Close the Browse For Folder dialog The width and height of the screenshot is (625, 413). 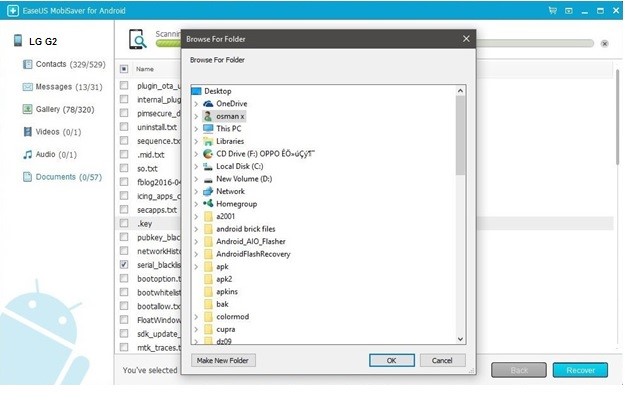pyautogui.click(x=466, y=39)
